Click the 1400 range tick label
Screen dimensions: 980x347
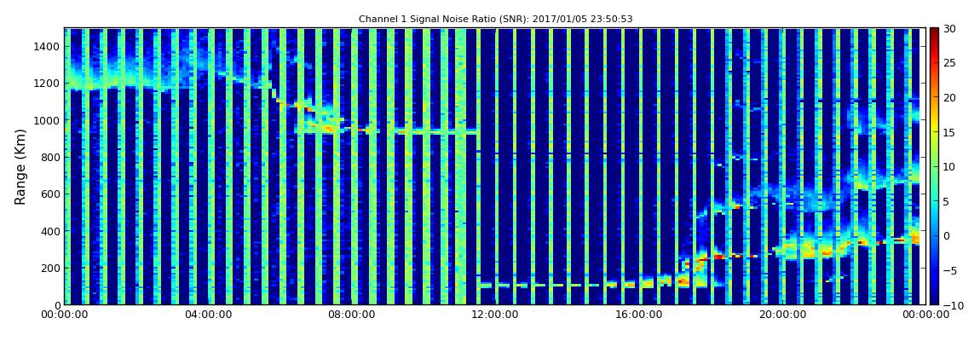coord(48,46)
